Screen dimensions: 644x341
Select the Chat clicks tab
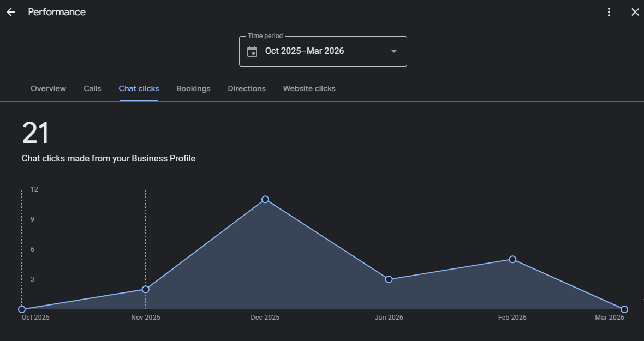[x=139, y=88]
